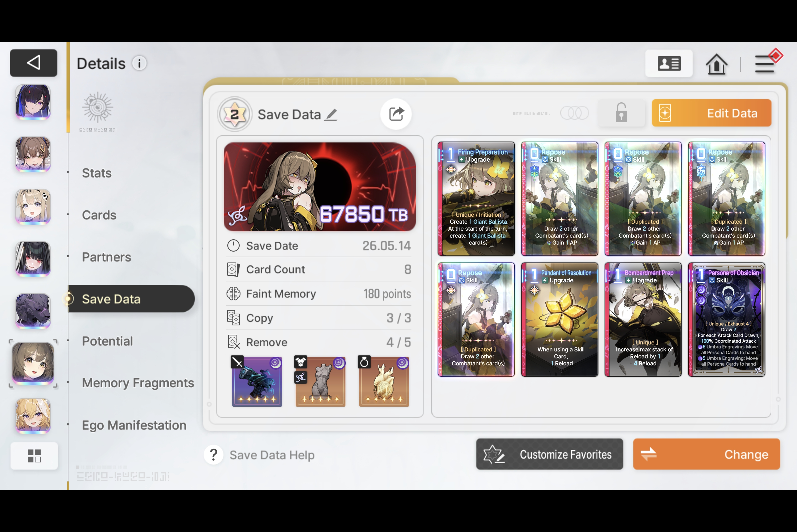
Task: Go back with the left arrow button
Action: [x=34, y=63]
